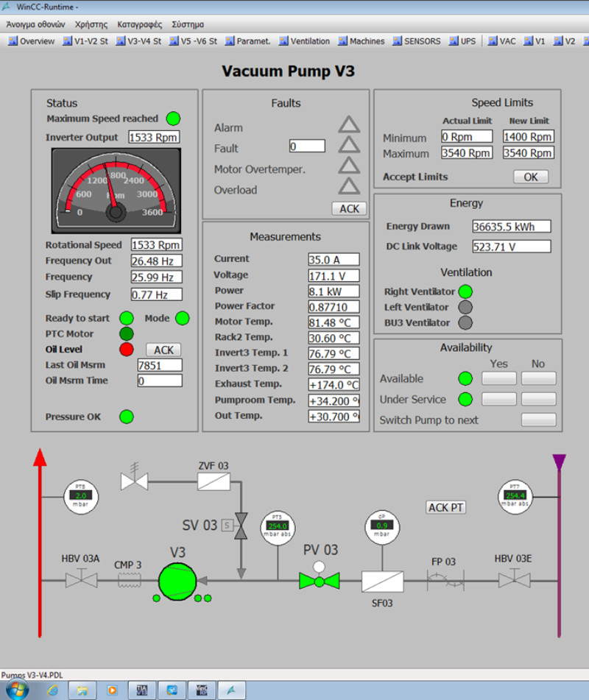Open the Machines screen

click(361, 41)
